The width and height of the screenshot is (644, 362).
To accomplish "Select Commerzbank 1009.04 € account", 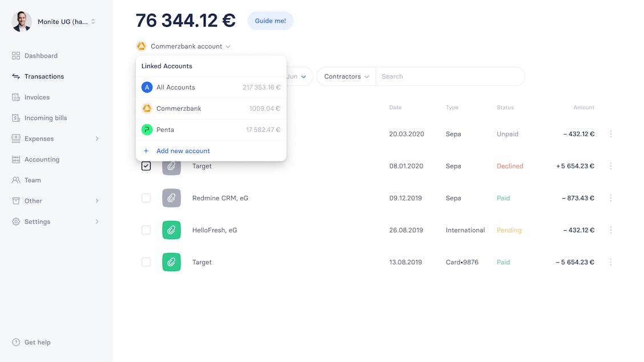I will tap(211, 108).
